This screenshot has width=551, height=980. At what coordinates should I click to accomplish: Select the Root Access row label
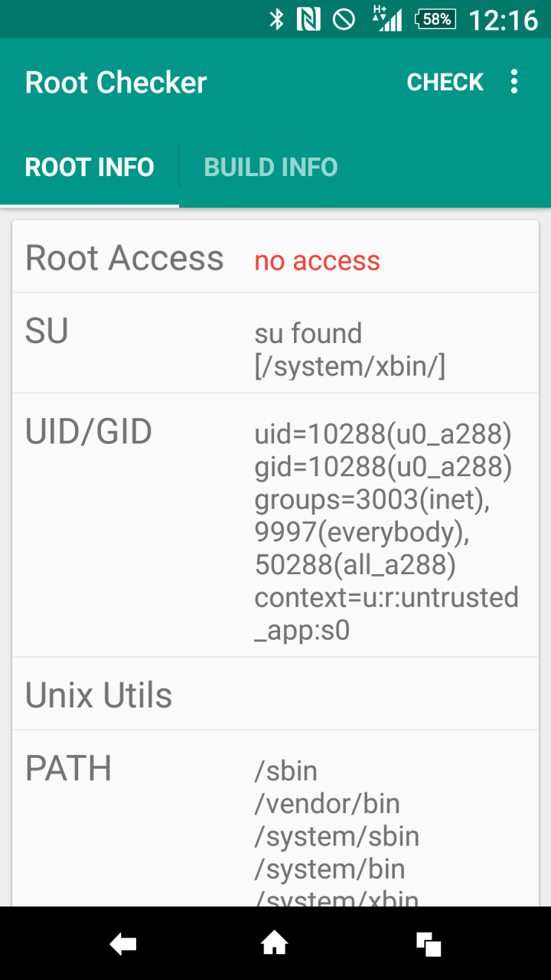pyautogui.click(x=124, y=258)
